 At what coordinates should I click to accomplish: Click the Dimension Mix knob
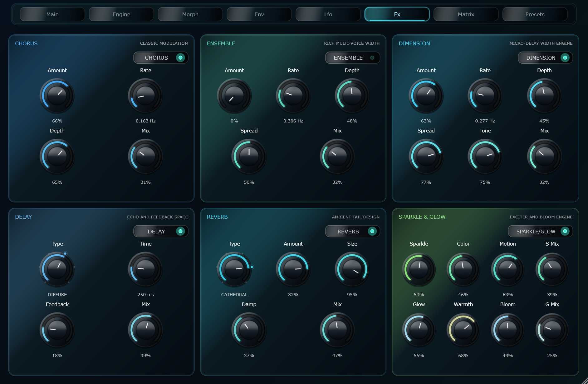(544, 156)
